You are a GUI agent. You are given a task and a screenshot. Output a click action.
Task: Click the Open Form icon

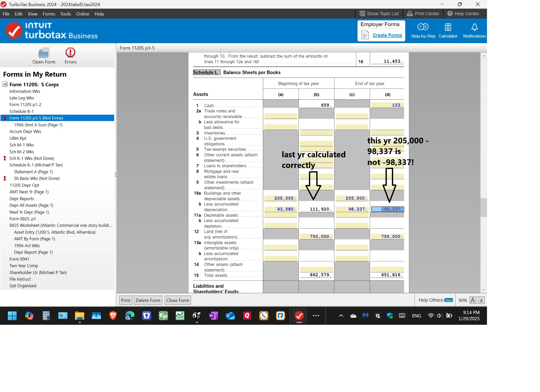(x=44, y=53)
